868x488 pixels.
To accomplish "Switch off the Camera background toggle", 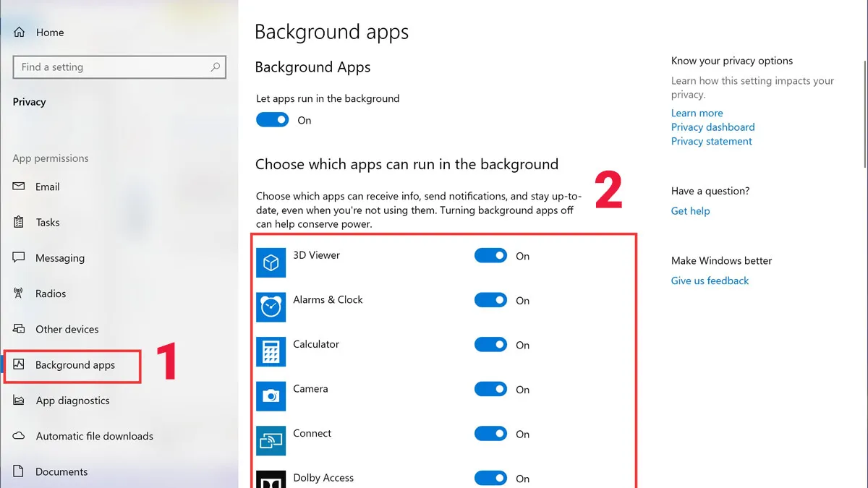I will tap(490, 390).
